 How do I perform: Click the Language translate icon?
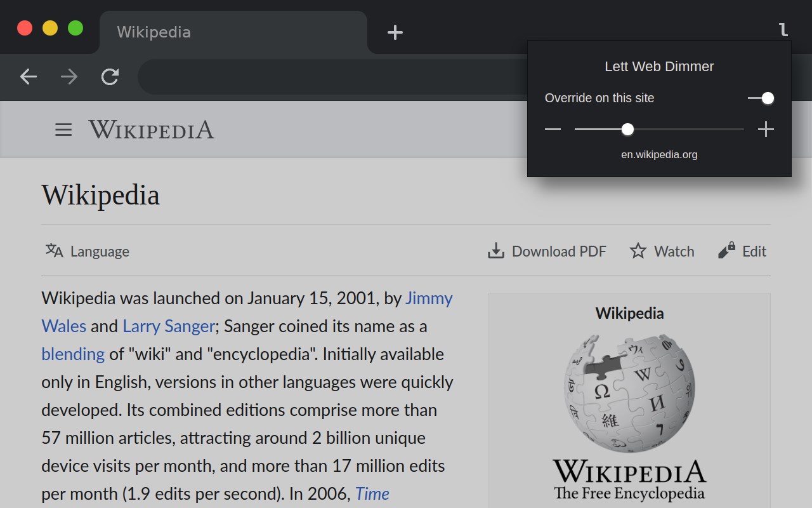(x=55, y=251)
